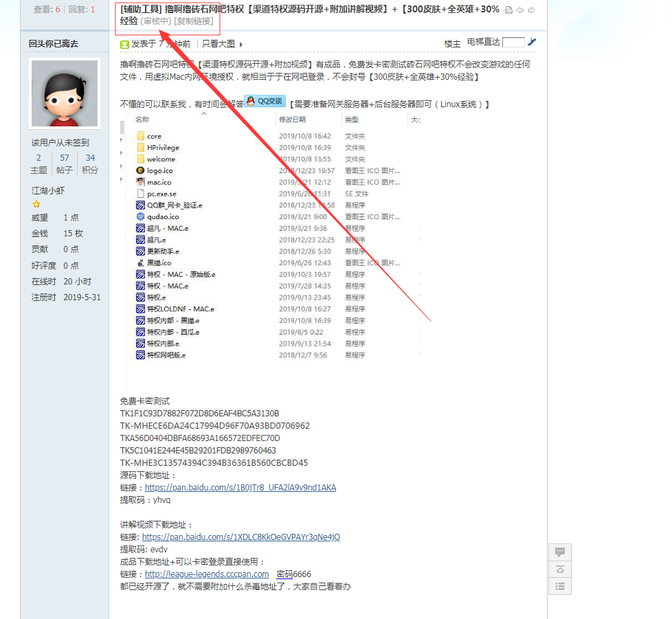The image size is (672, 619).
Task: Open the first Baidu pan source code link
Action: [x=240, y=488]
